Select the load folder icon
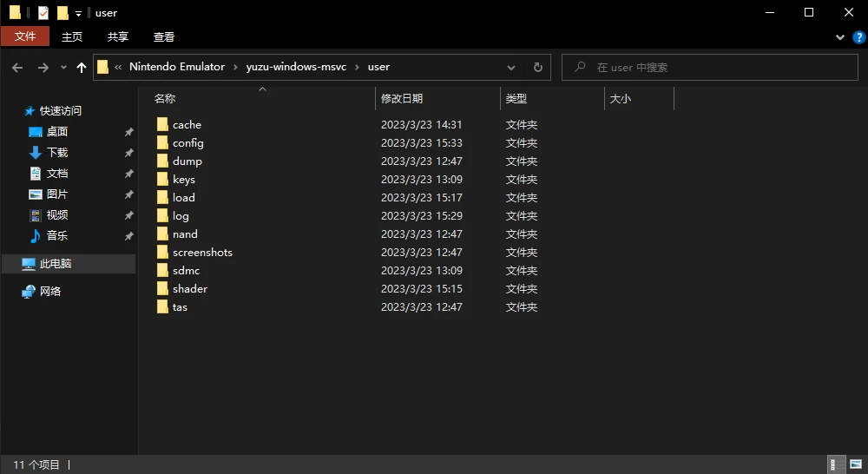Viewport: 868px width, 474px height. coord(162,198)
